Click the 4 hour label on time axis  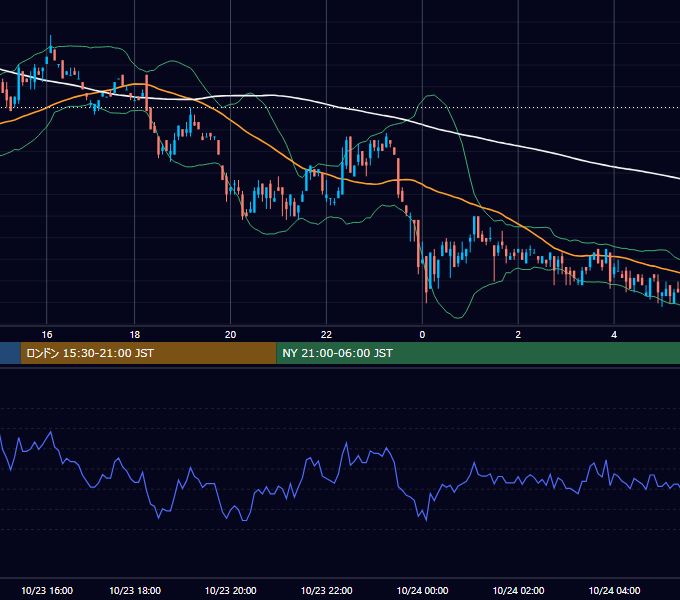click(614, 335)
